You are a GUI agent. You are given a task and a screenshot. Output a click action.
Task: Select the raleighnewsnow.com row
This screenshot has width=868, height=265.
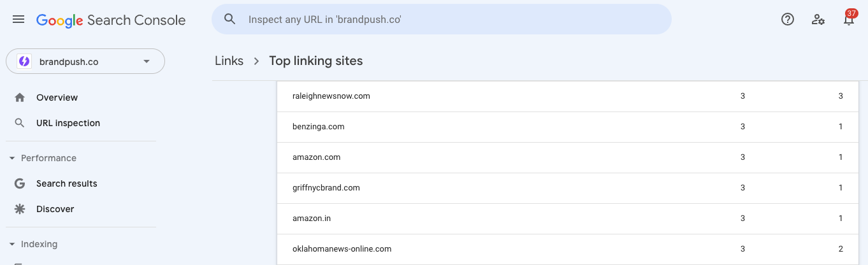[567, 96]
